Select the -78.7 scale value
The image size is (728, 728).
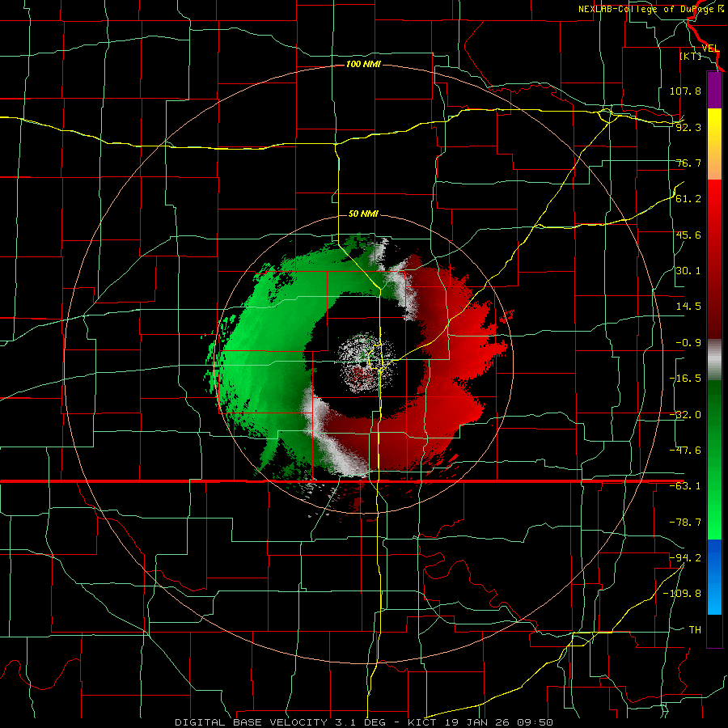[x=685, y=523]
